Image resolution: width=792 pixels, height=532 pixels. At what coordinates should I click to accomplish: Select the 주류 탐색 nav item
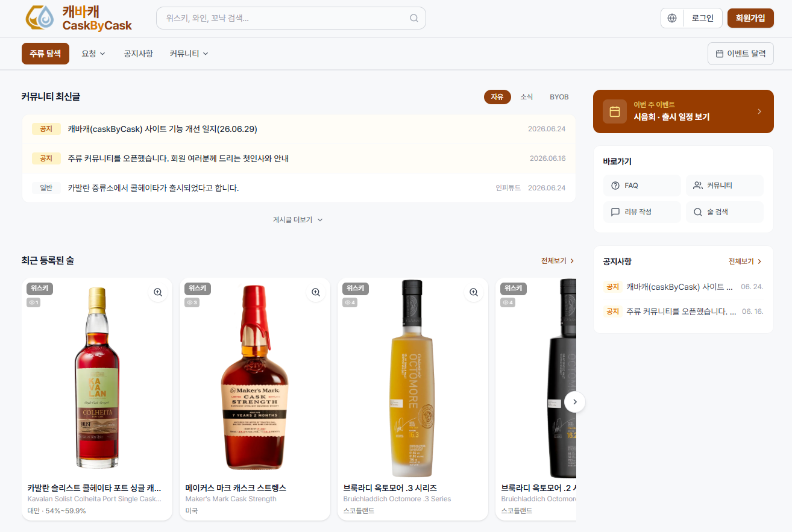(x=45, y=54)
